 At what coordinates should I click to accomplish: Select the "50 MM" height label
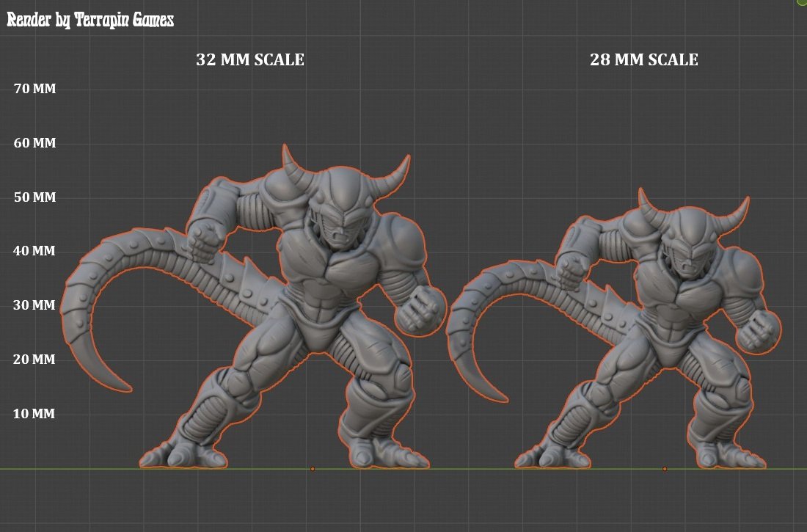pyautogui.click(x=35, y=197)
